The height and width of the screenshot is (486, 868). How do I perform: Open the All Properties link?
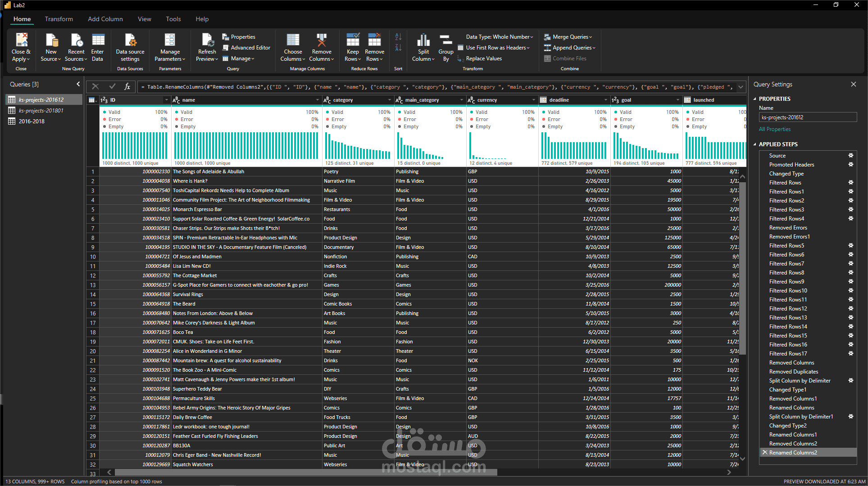point(774,129)
